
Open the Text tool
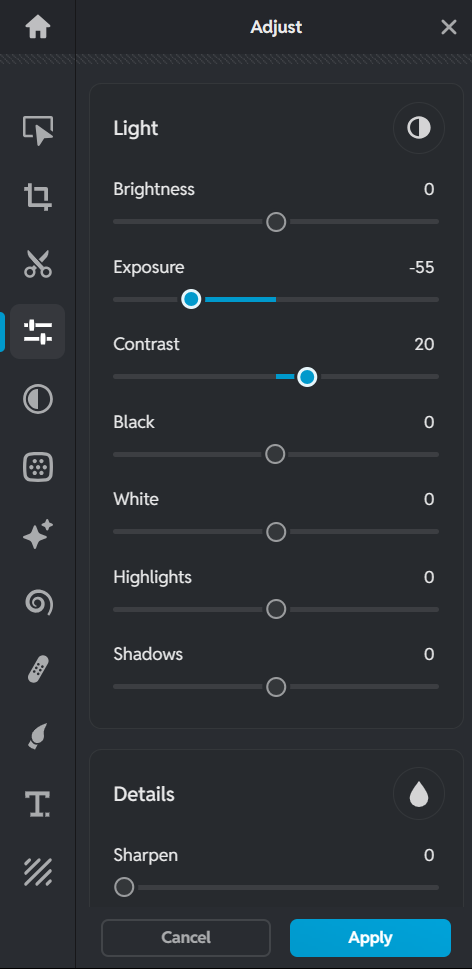coord(38,804)
